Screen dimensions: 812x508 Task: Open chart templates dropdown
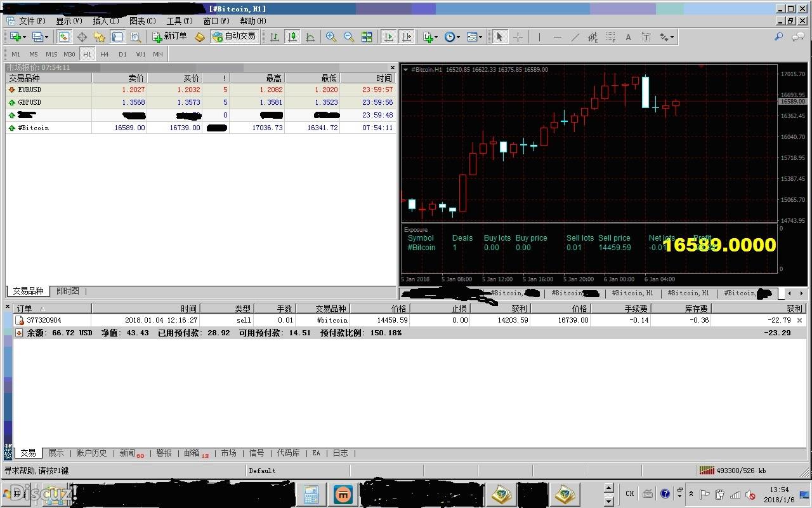(475, 37)
